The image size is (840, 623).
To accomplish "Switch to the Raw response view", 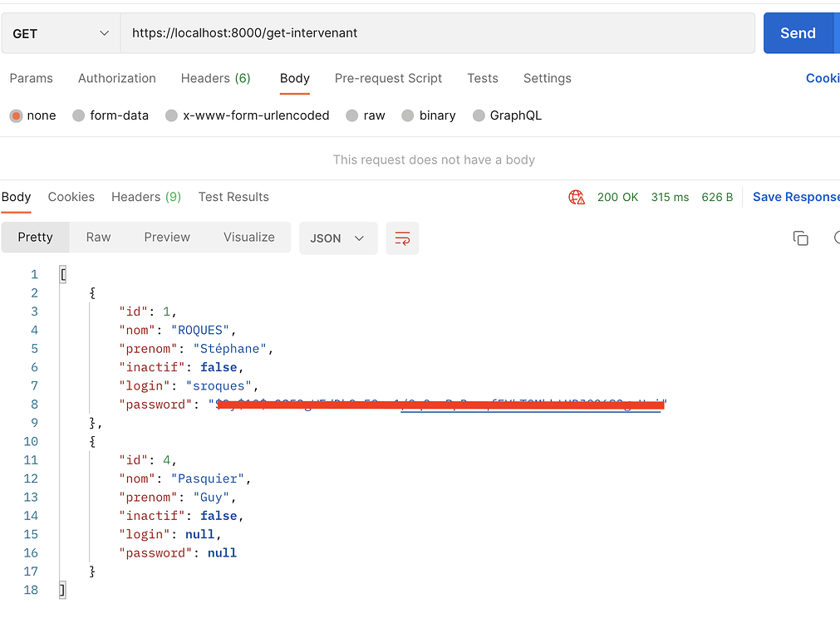I will click(x=98, y=237).
